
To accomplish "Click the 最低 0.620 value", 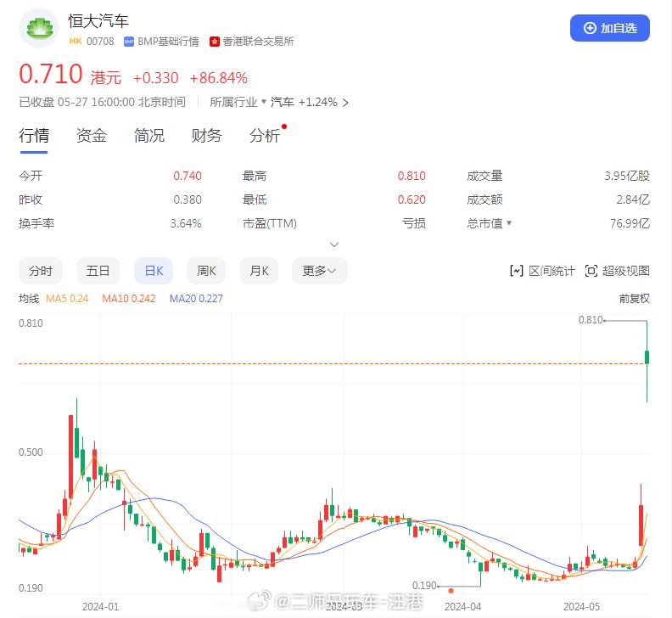I will (x=412, y=199).
